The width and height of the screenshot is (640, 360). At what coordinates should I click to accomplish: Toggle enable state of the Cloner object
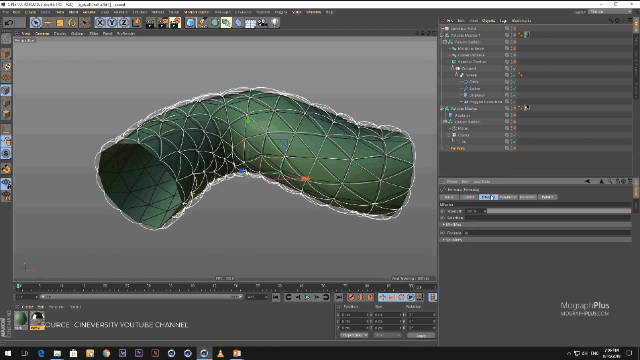pyautogui.click(x=514, y=135)
